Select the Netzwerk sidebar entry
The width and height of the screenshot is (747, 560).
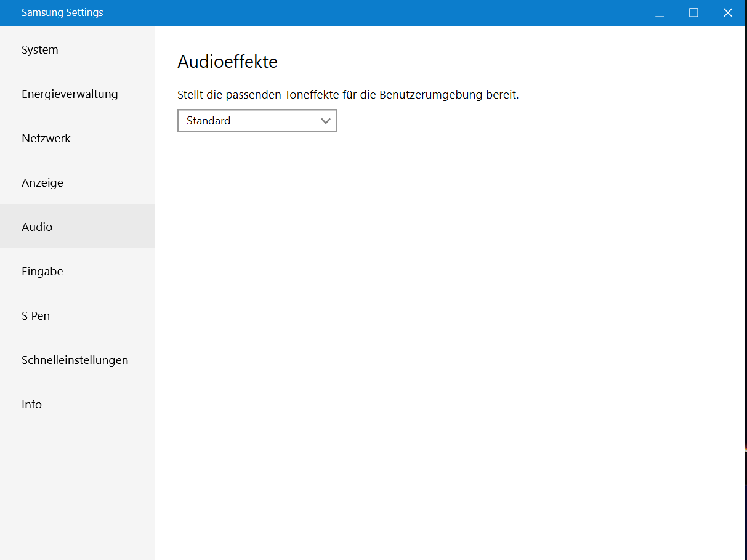[x=46, y=139]
